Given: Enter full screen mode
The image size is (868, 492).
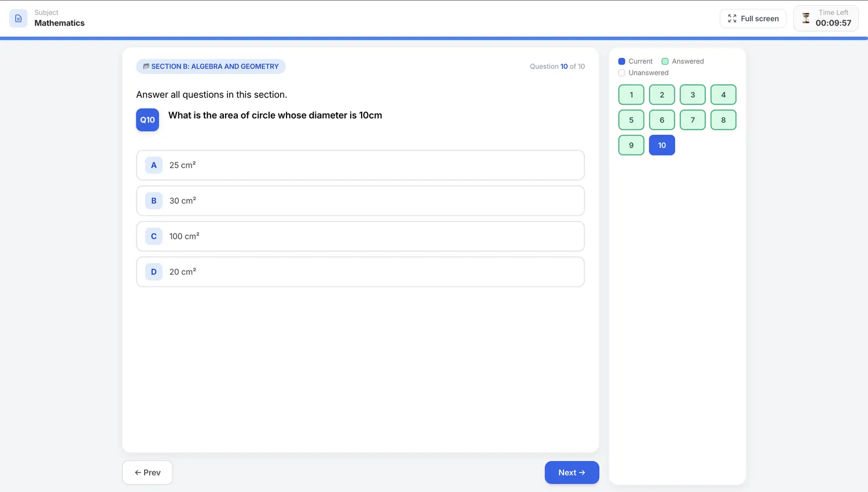Looking at the screenshot, I should click(x=753, y=19).
